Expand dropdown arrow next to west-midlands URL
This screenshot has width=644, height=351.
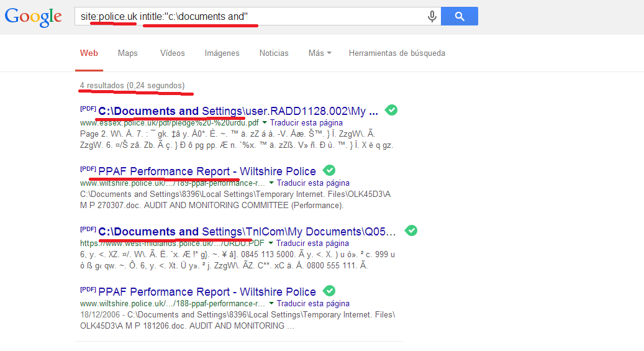pos(271,243)
